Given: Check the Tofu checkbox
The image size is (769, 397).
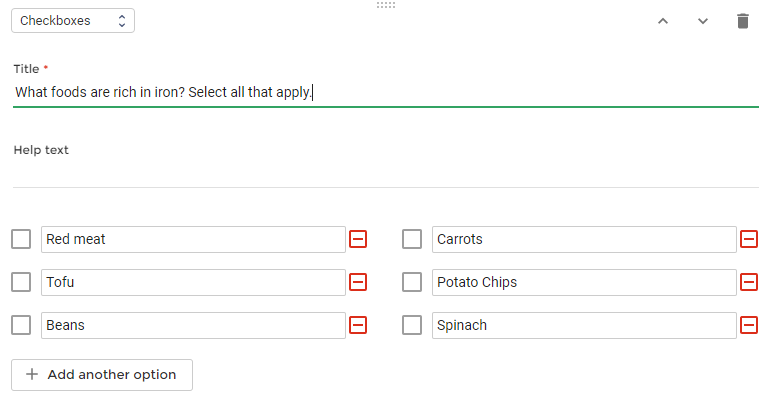Looking at the screenshot, I should point(21,282).
